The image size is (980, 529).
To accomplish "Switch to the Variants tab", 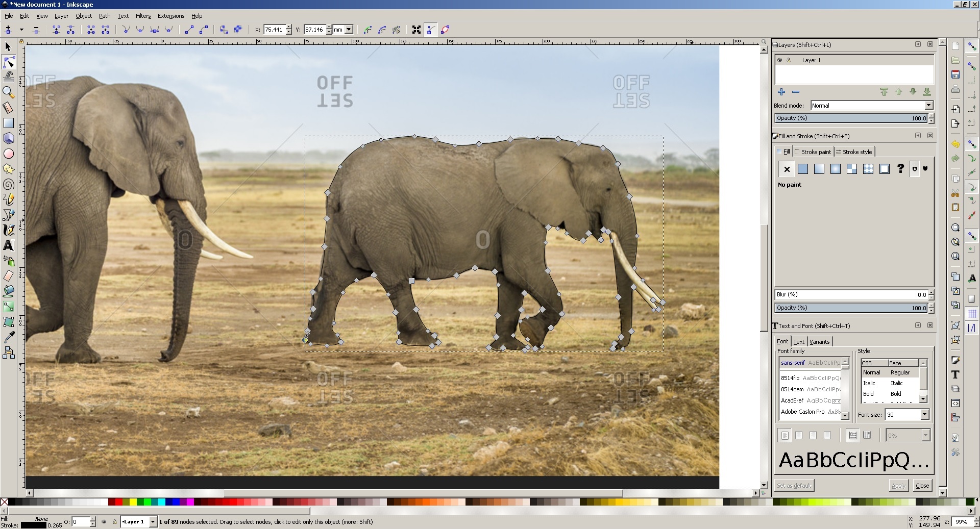I will point(820,342).
